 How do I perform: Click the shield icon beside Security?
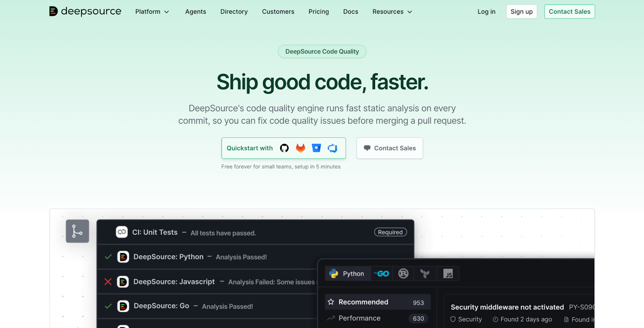coord(453,319)
